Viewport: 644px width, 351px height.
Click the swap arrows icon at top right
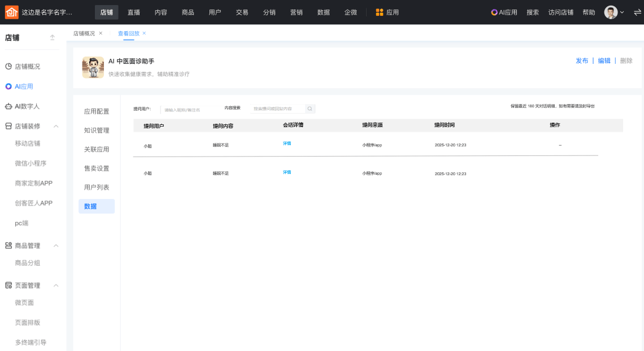pyautogui.click(x=637, y=12)
